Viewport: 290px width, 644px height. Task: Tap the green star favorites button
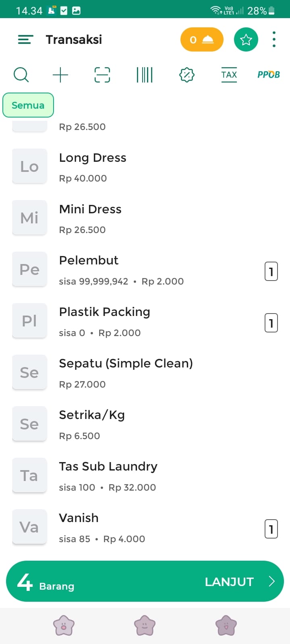point(246,39)
